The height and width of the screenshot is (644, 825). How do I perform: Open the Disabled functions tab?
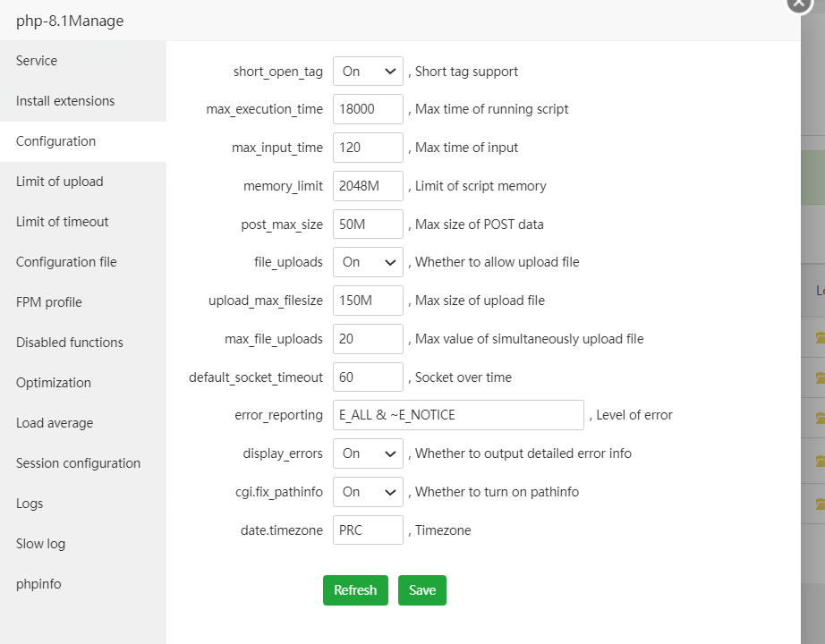[x=70, y=343]
